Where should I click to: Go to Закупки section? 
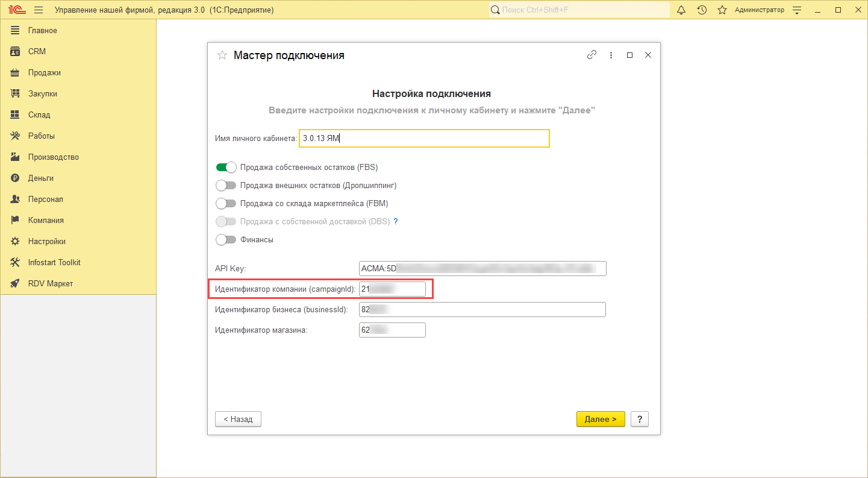click(78, 93)
